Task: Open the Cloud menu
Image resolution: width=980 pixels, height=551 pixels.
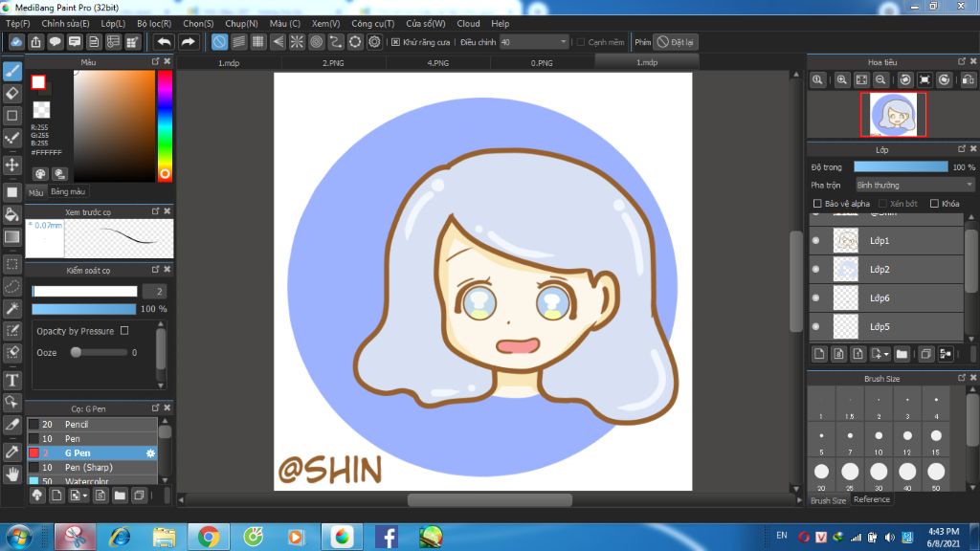Action: click(x=468, y=24)
